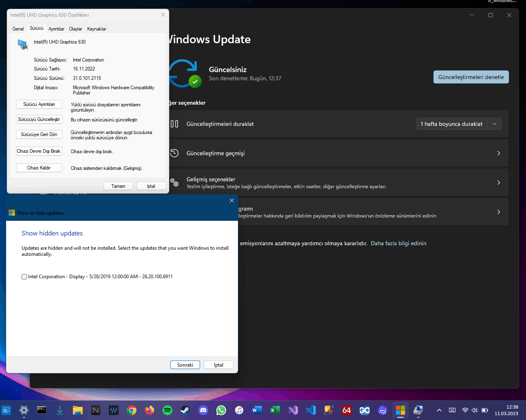Open Spotify from taskbar
The width and height of the screenshot is (526, 420).
coord(167,410)
